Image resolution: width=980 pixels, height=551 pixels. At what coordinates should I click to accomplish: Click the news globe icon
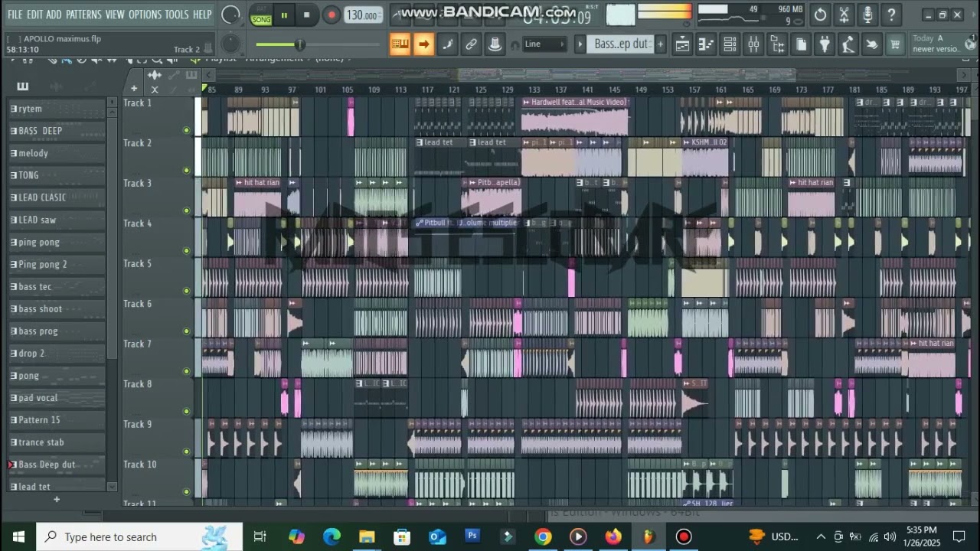coord(970,44)
